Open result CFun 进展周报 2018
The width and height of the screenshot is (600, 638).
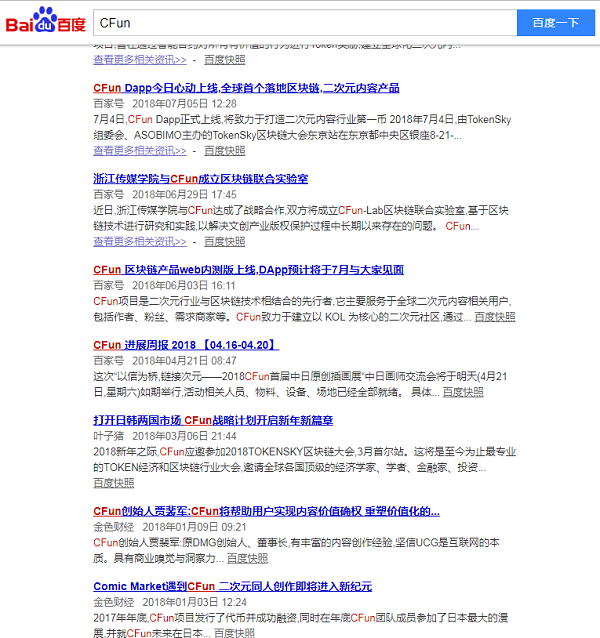pyautogui.click(x=186, y=345)
